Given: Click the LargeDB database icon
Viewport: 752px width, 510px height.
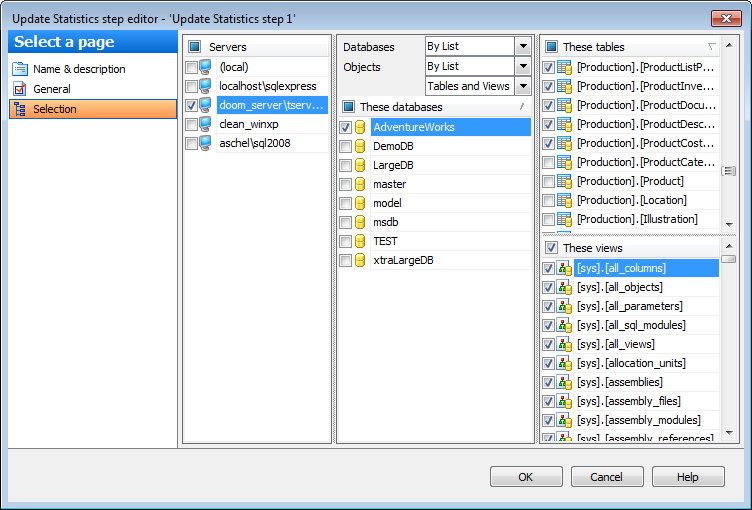Looking at the screenshot, I should point(360,165).
